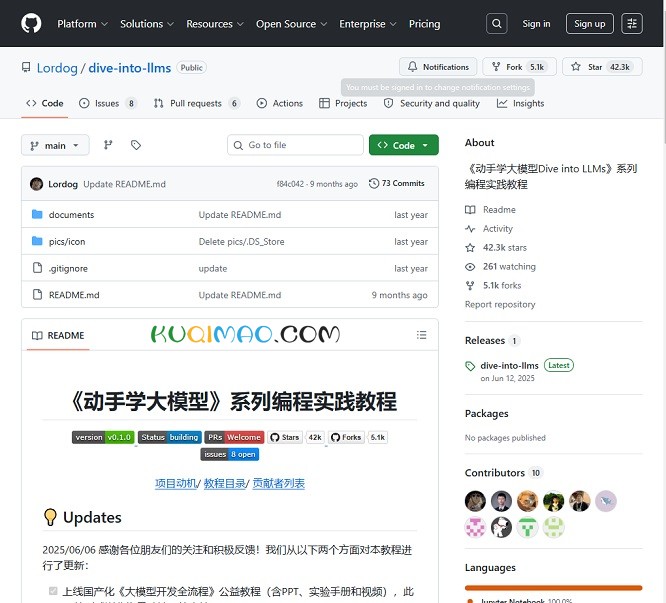Screen dimensions: 666x603
Task: Open commit hash f84c042
Action: click(290, 184)
